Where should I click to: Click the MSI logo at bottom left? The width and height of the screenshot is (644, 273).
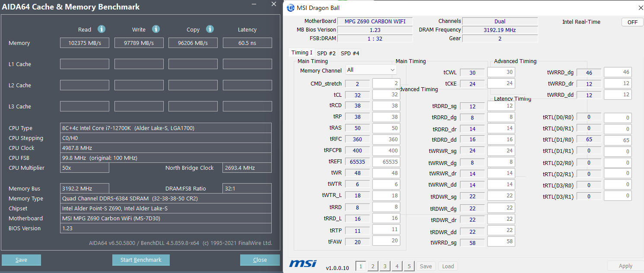click(303, 263)
